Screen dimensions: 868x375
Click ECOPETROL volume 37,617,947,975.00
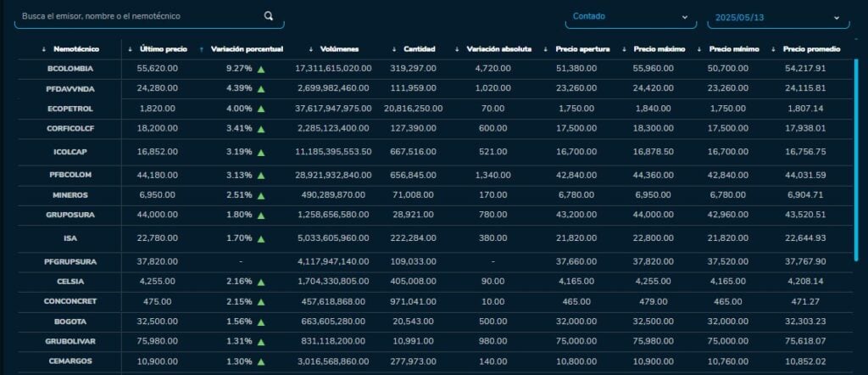[333, 109]
